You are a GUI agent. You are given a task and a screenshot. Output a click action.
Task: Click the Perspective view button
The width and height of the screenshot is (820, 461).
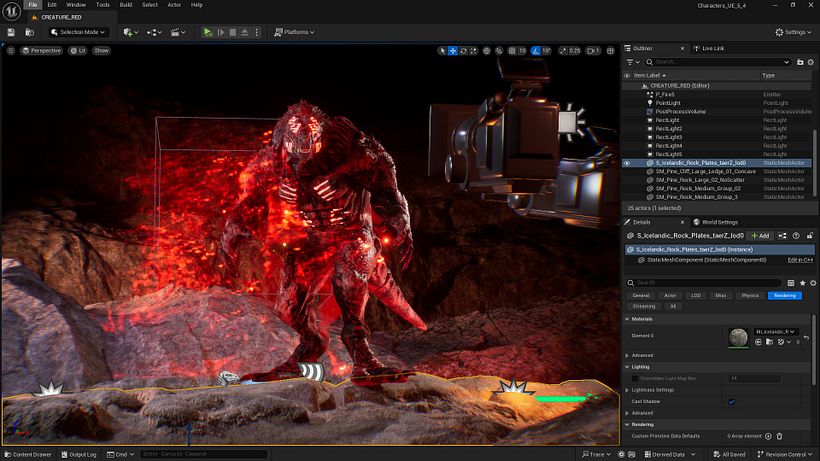point(41,51)
